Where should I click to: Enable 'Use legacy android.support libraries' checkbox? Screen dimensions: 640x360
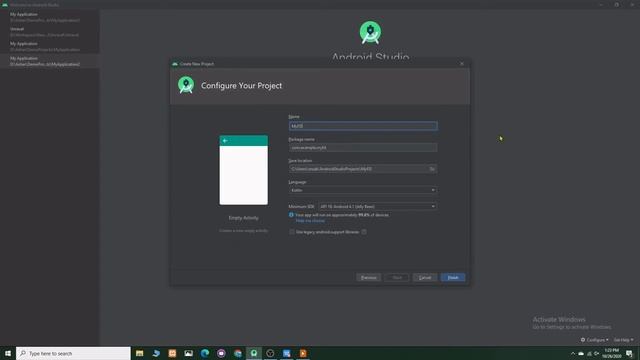point(292,232)
